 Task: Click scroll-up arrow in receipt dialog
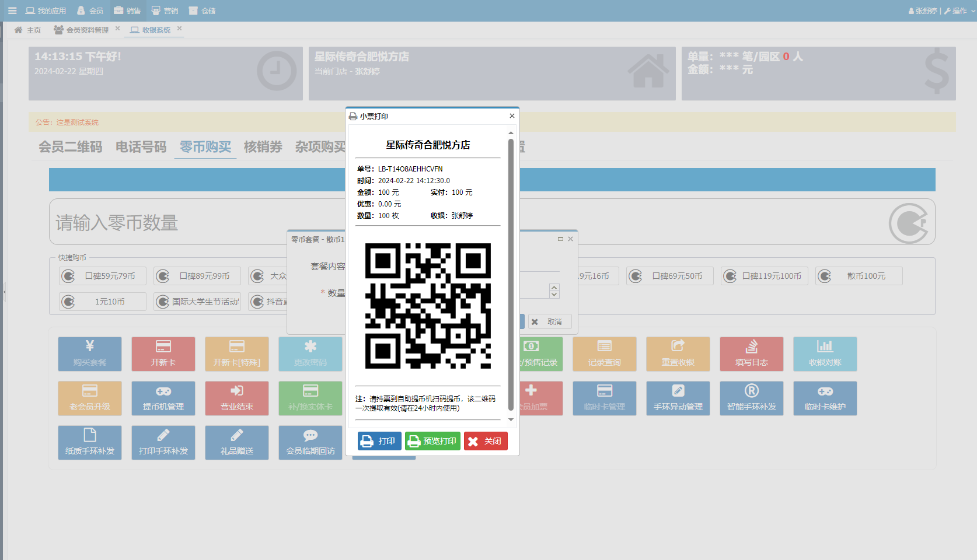pos(511,133)
